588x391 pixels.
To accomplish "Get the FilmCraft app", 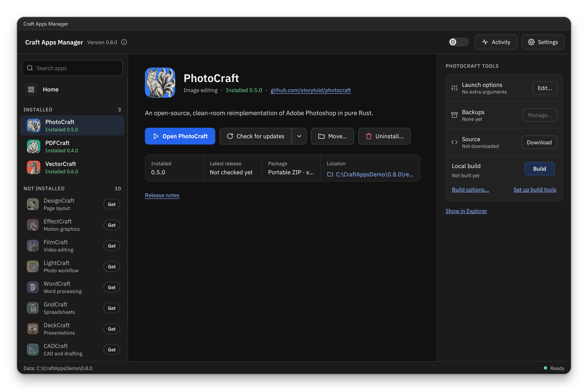I will 112,246.
